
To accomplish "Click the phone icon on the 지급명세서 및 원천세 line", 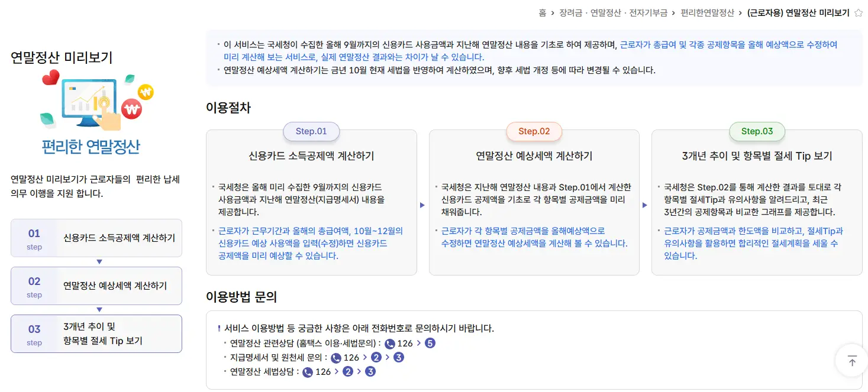I will (335, 358).
